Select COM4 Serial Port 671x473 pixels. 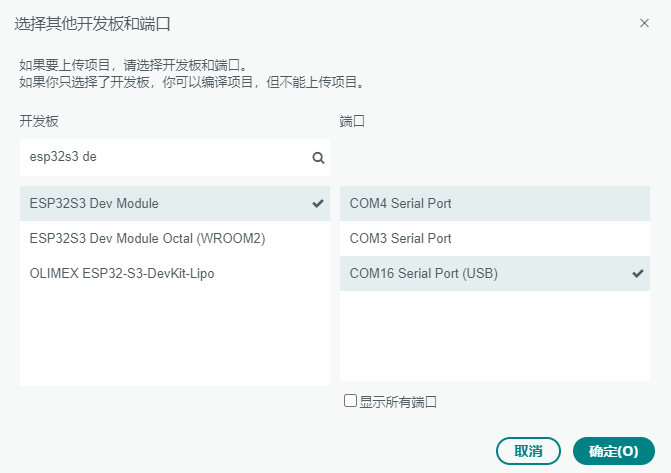coord(400,203)
